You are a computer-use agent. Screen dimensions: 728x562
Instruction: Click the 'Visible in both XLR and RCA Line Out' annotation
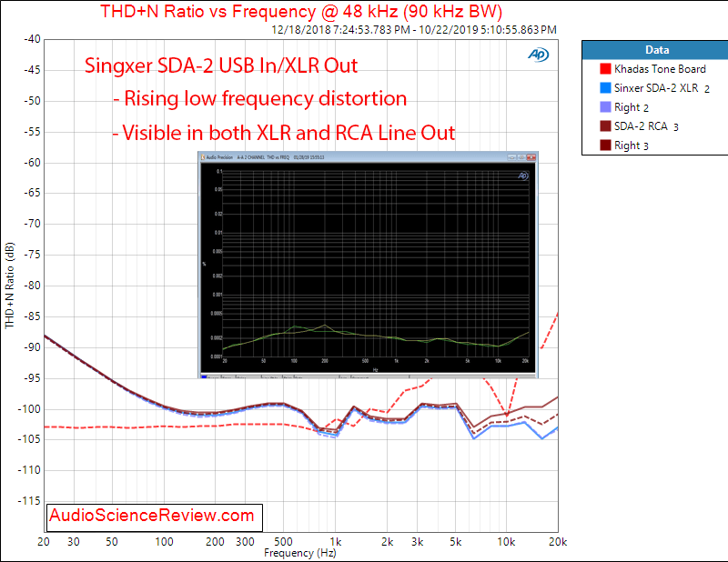click(x=288, y=133)
